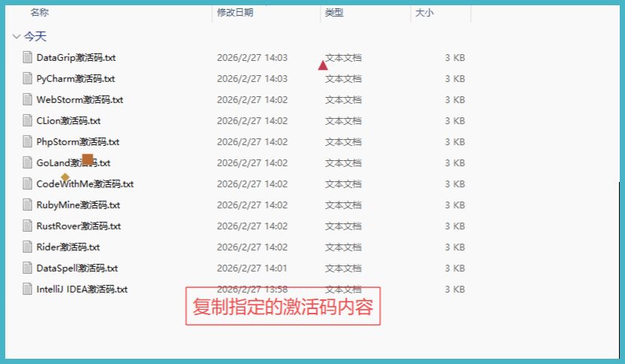
Task: Click the WebStorm row's 文本文档 type
Action: (x=343, y=100)
